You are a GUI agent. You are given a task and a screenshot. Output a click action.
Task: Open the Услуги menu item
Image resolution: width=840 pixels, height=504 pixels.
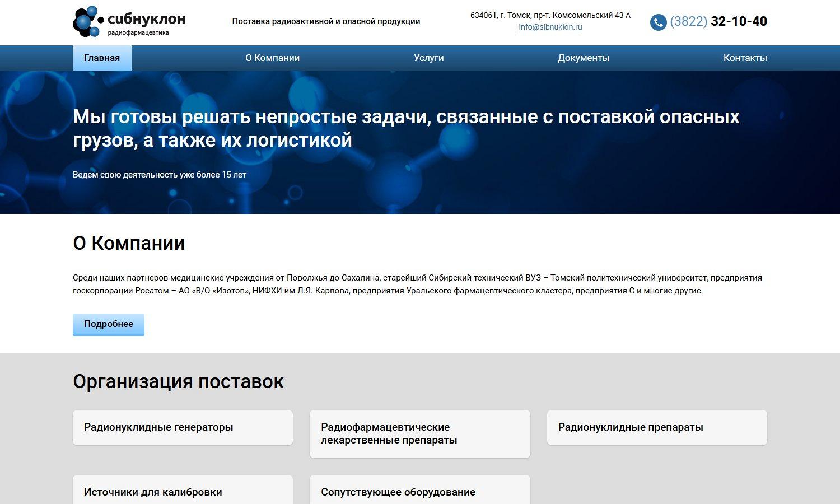(428, 58)
